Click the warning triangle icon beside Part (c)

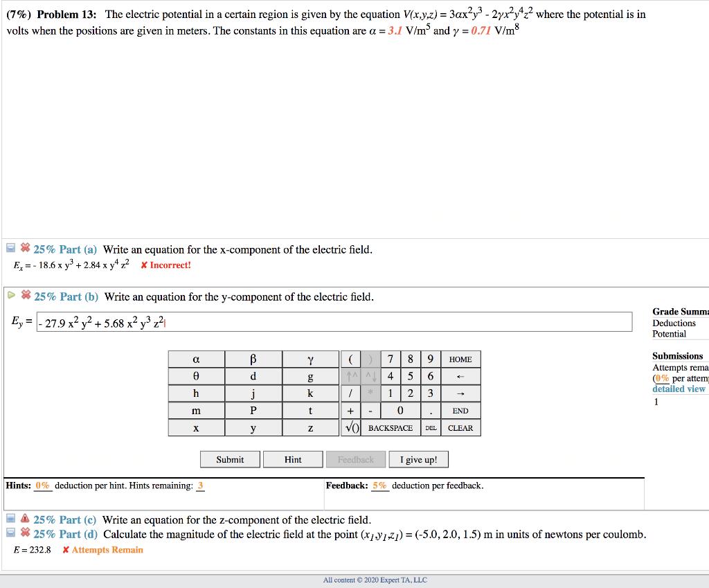click(x=25, y=519)
